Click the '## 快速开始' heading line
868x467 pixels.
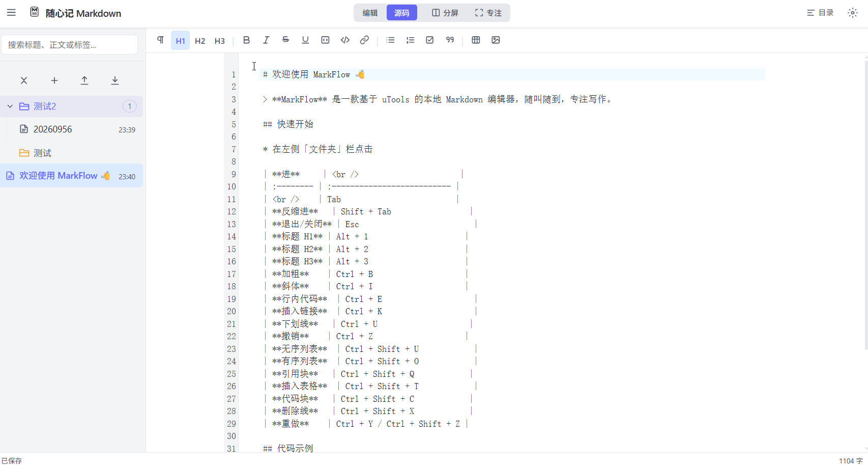288,124
